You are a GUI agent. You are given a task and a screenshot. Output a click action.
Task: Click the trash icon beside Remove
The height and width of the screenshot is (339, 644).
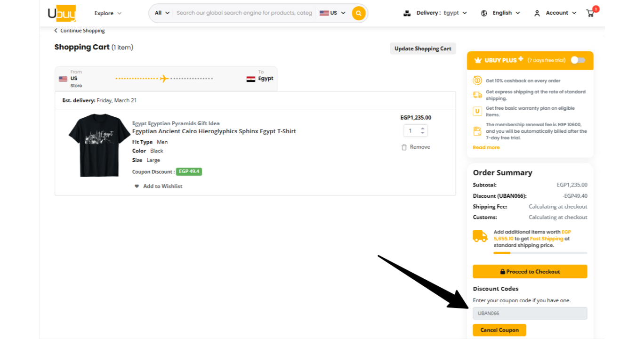tap(404, 147)
